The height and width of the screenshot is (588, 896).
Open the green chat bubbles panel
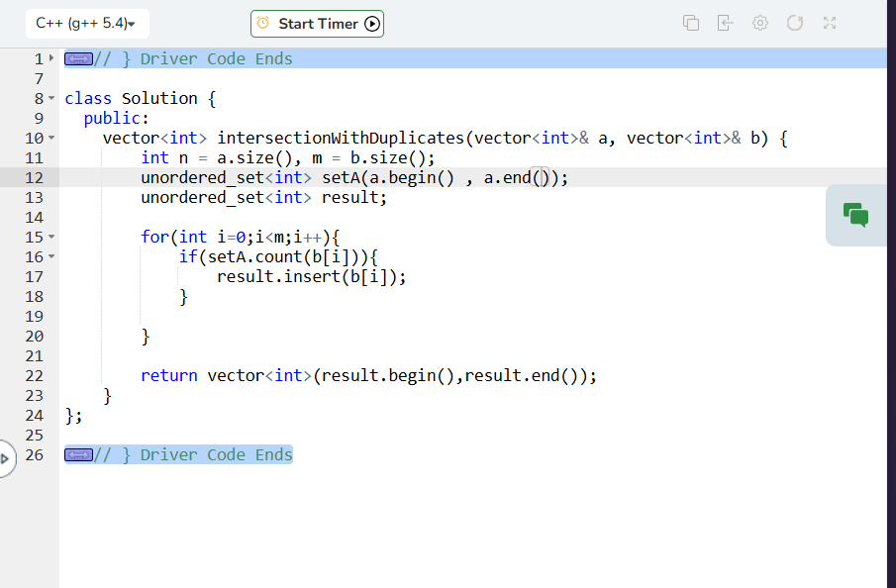pos(855,216)
